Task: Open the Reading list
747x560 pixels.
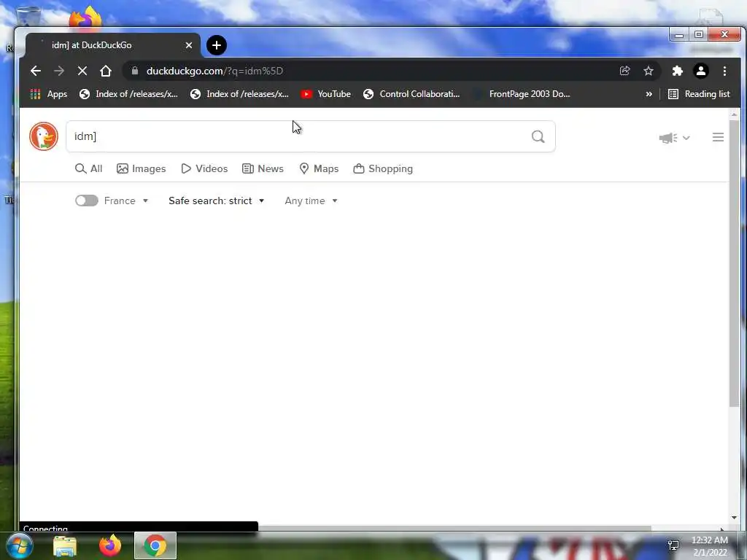Action: pos(699,94)
